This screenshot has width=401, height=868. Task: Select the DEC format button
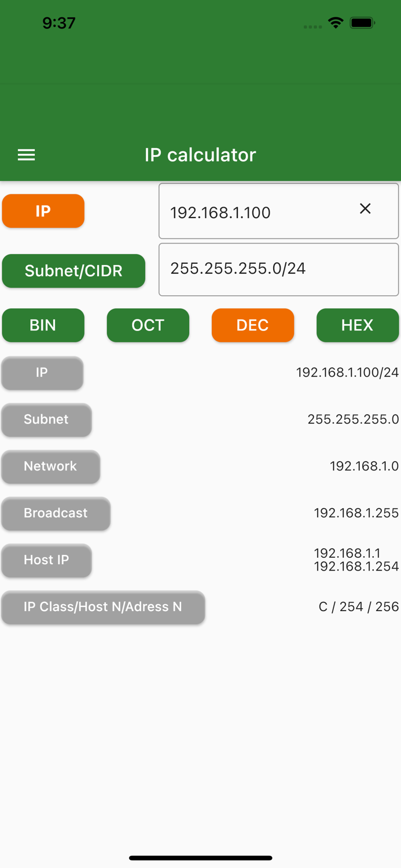point(253,325)
